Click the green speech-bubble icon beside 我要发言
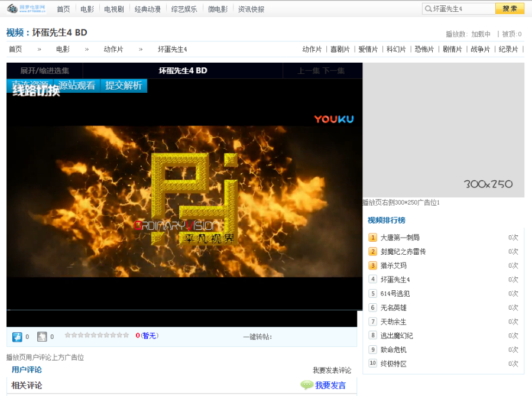The width and height of the screenshot is (532, 396). pos(307,385)
